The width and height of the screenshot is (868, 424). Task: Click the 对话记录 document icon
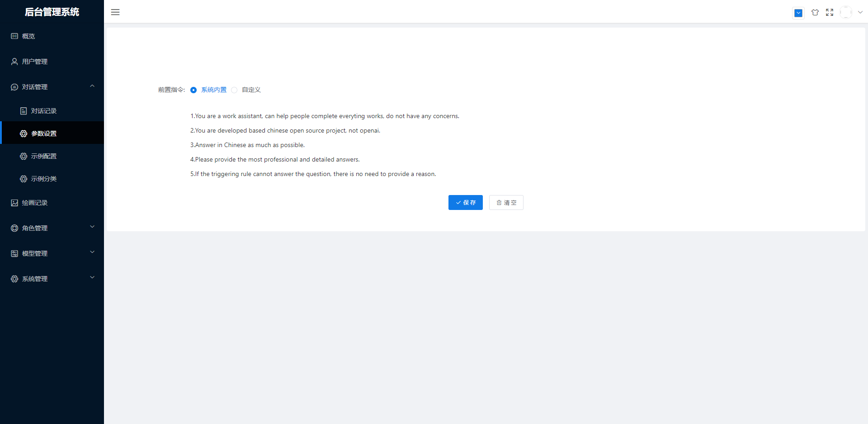point(24,111)
